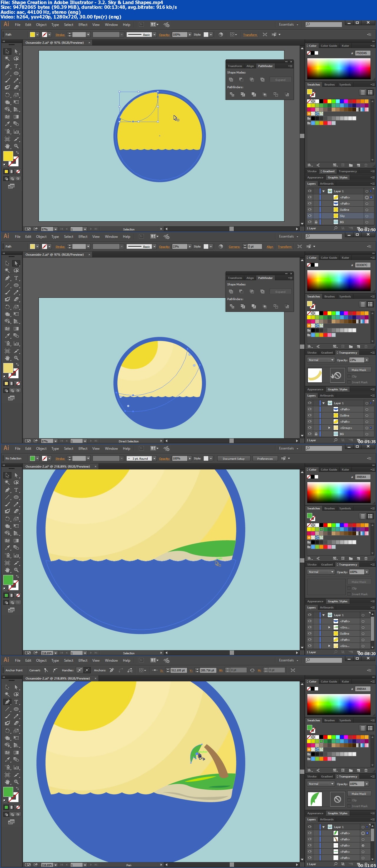Open the 3 pt. Round brush dropdown
The image size is (377, 868).
154,458
